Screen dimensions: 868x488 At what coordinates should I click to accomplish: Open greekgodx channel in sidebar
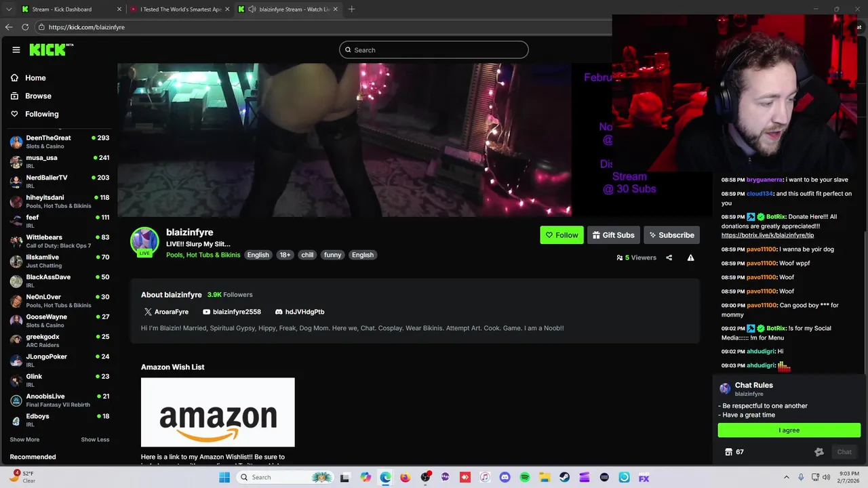pyautogui.click(x=60, y=340)
